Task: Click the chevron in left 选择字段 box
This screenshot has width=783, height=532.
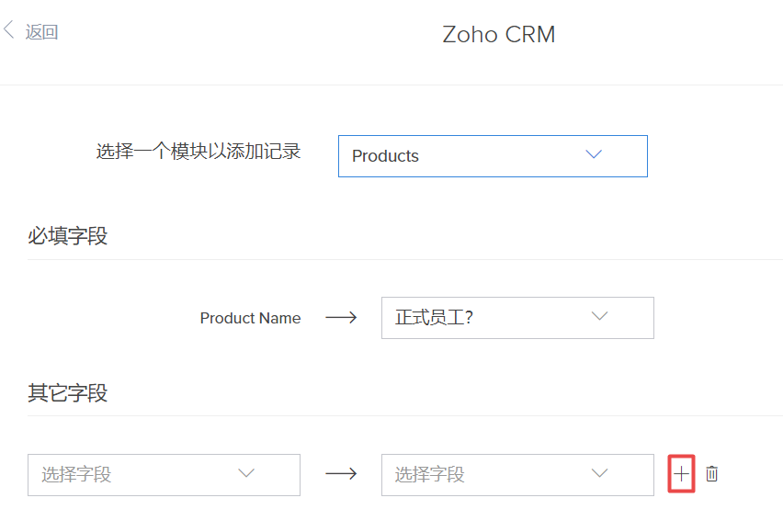Action: tap(246, 473)
